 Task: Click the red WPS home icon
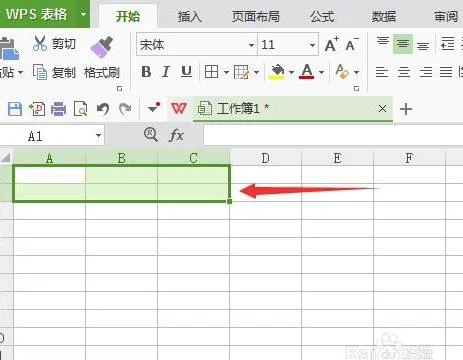pos(179,108)
